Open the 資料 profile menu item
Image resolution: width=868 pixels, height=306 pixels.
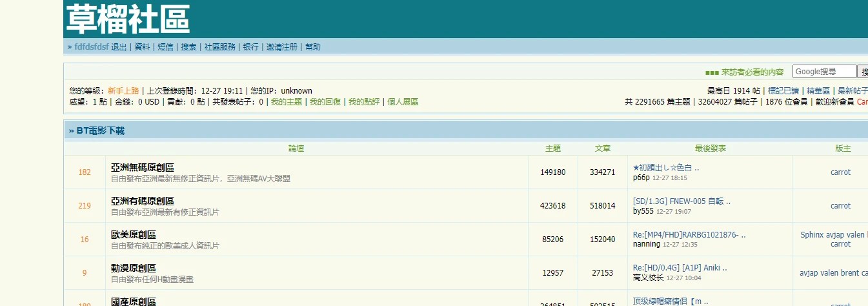point(142,47)
